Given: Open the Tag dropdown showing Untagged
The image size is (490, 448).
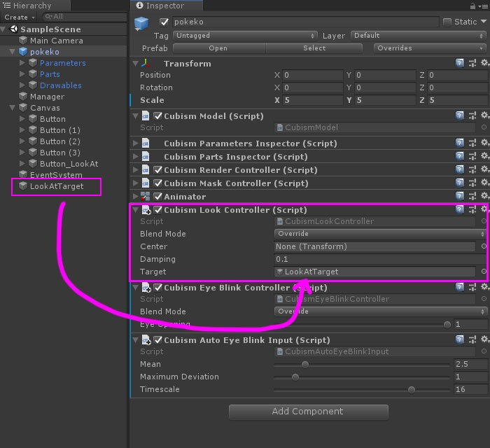Looking at the screenshot, I should tap(245, 36).
